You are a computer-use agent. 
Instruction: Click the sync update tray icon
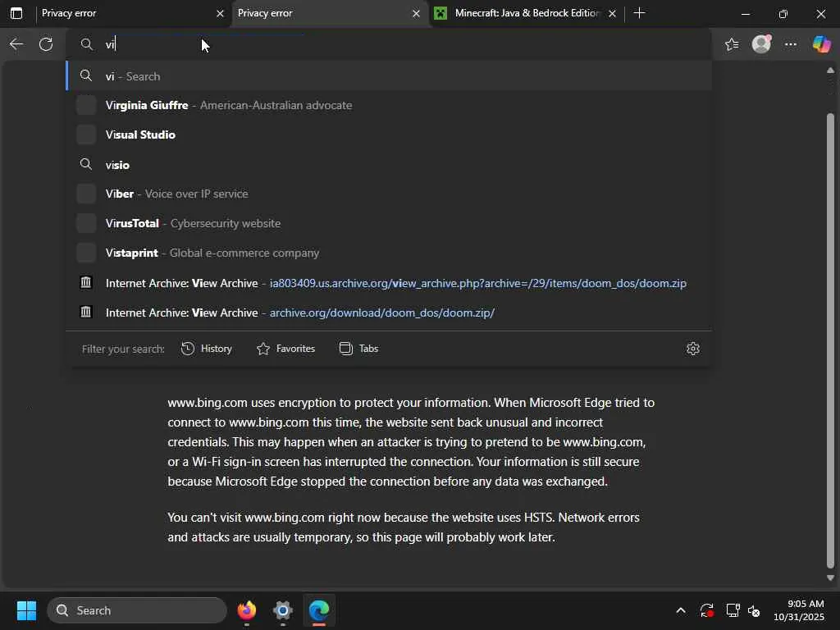click(x=706, y=610)
